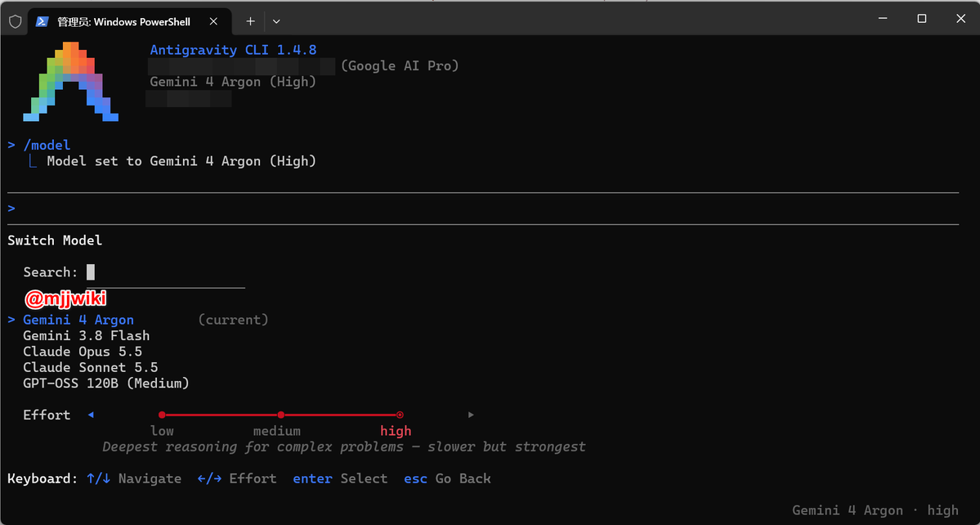The image size is (980, 525).
Task: Close the Windows PowerShell tab
Action: (214, 21)
